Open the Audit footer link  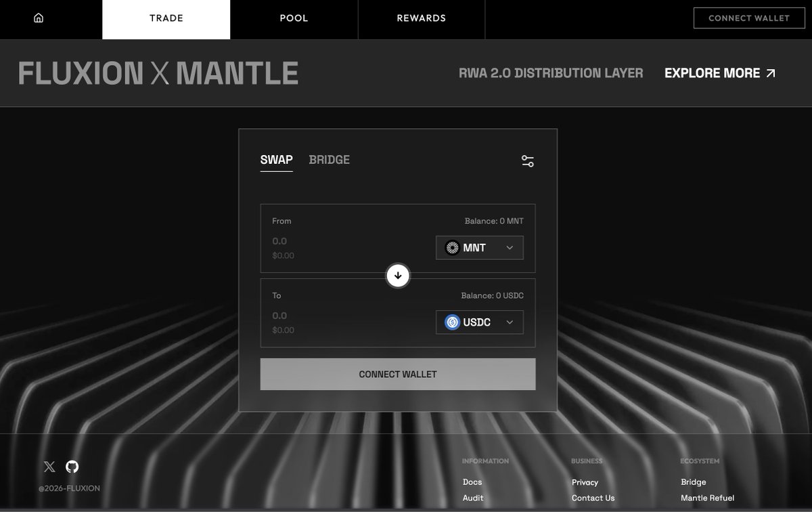[473, 498]
